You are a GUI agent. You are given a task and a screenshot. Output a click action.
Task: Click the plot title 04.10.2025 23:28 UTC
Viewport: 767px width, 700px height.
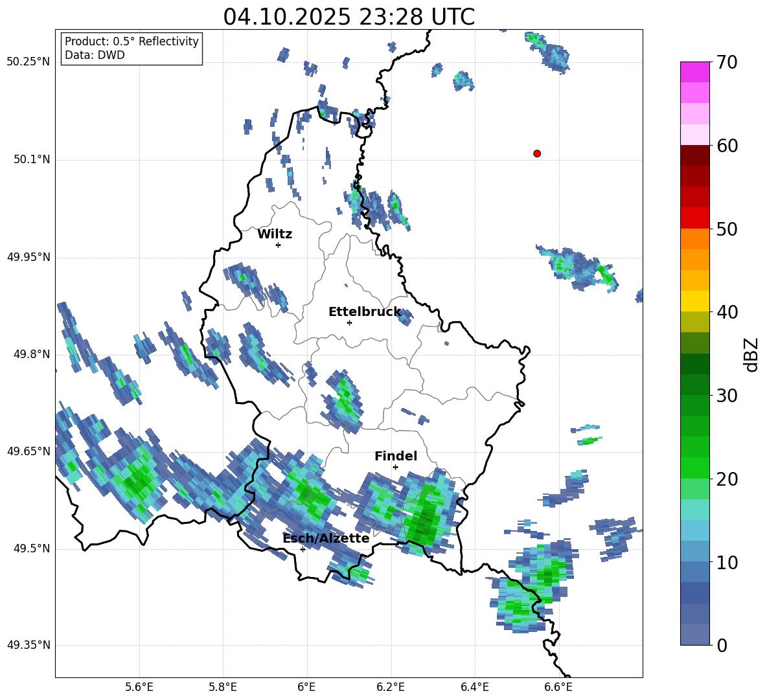349,17
